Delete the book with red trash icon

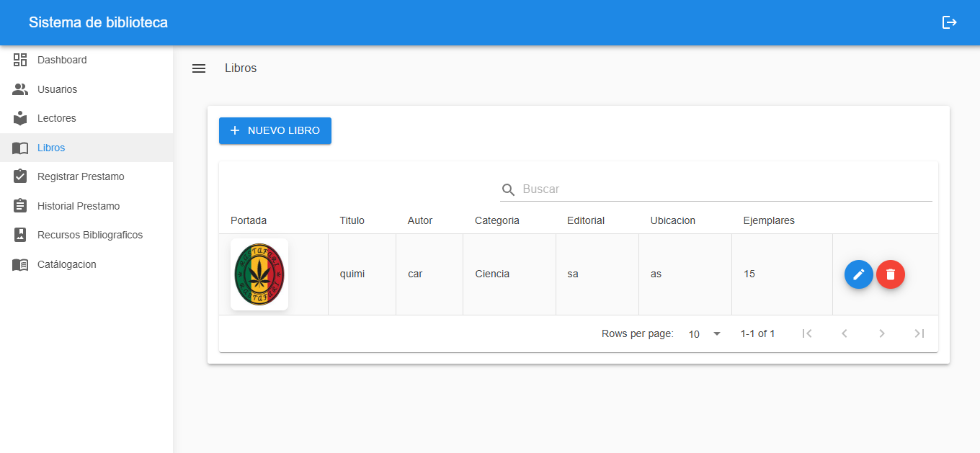click(x=891, y=274)
